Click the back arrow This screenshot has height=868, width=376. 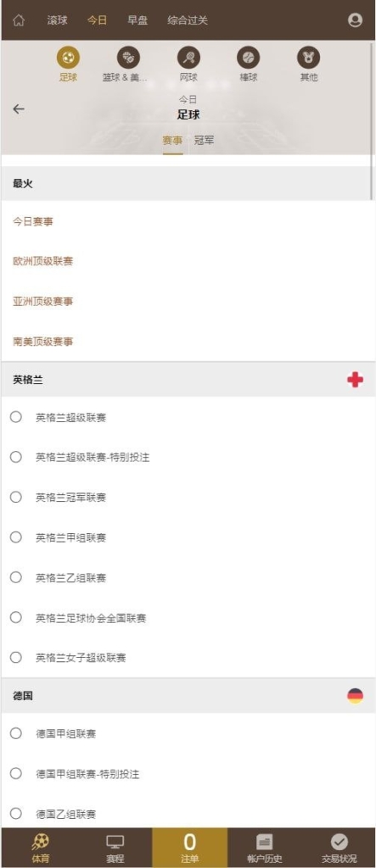tap(19, 108)
